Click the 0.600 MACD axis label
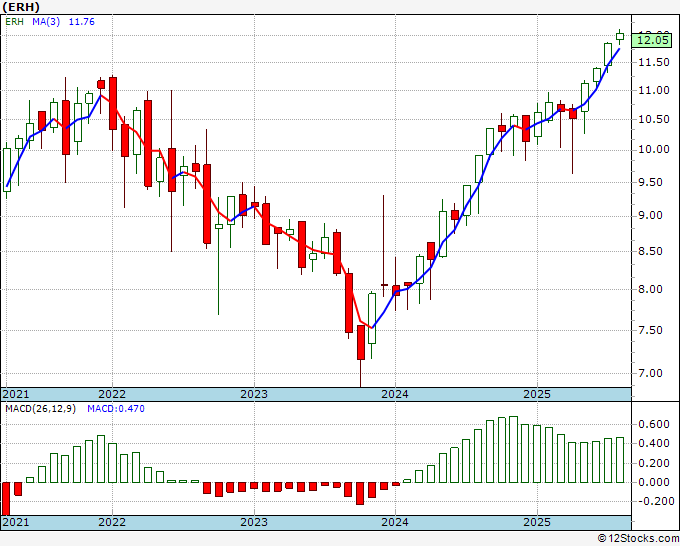This screenshot has width=680, height=546. point(654,424)
